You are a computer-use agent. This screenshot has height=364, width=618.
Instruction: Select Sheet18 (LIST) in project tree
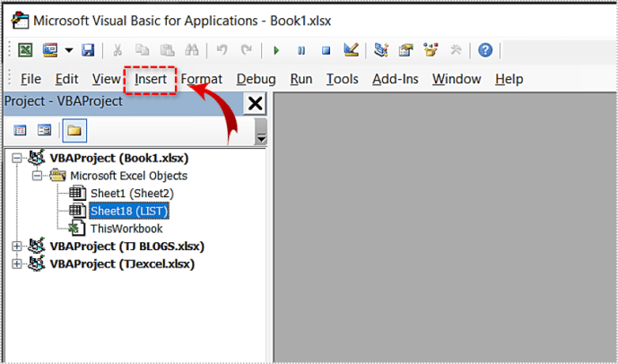(129, 212)
